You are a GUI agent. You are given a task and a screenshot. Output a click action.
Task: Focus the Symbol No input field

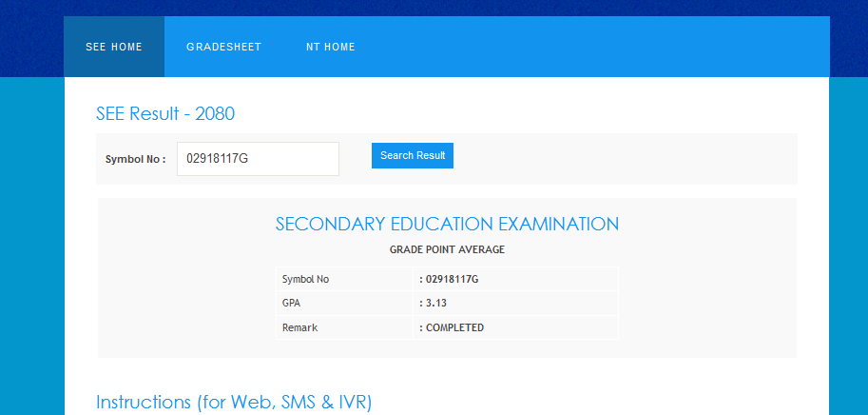tap(258, 159)
